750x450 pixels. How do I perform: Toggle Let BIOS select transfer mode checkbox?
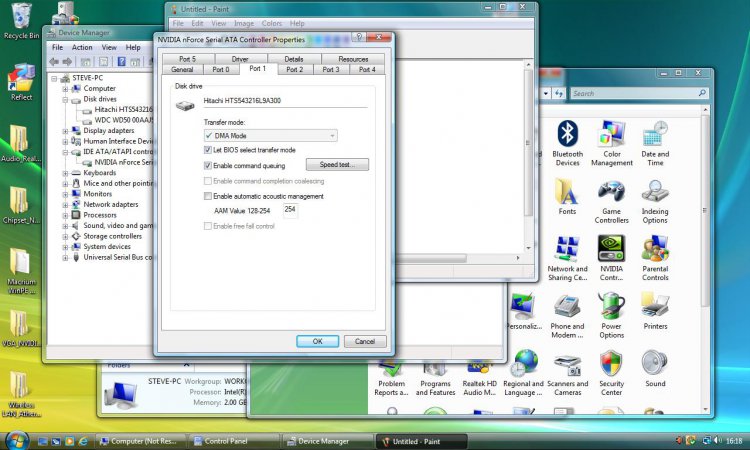click(208, 150)
